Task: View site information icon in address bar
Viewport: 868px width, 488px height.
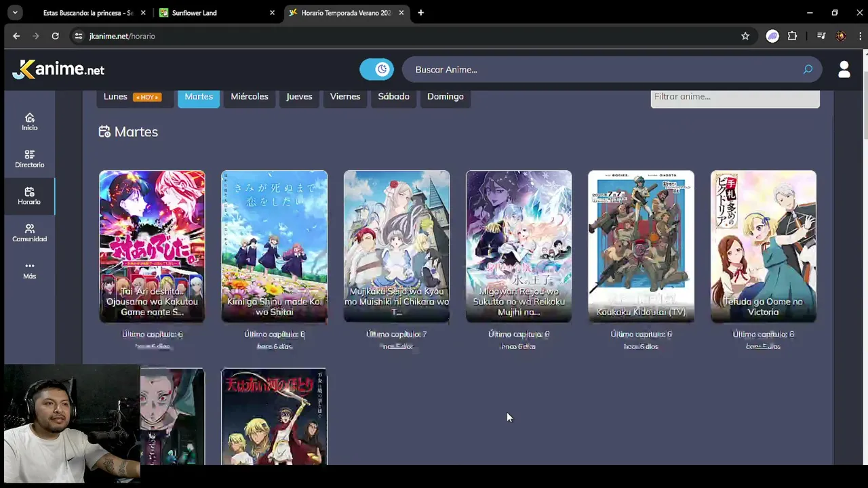Action: [x=79, y=36]
